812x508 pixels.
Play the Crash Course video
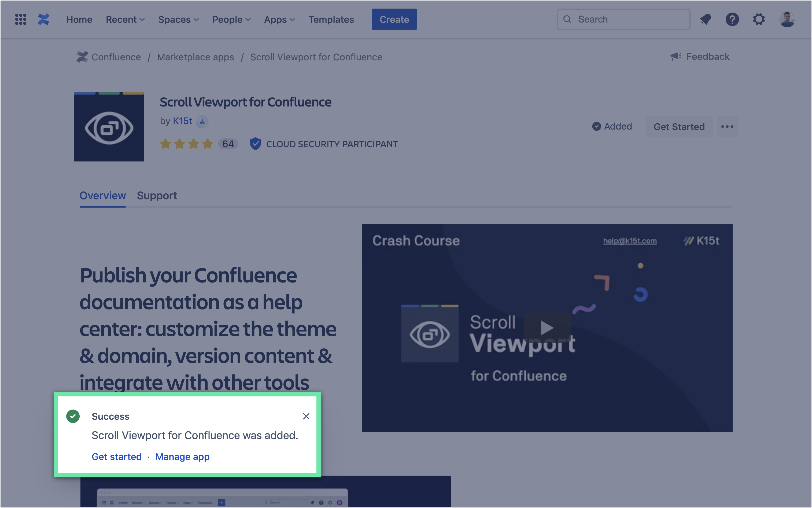[x=547, y=327]
